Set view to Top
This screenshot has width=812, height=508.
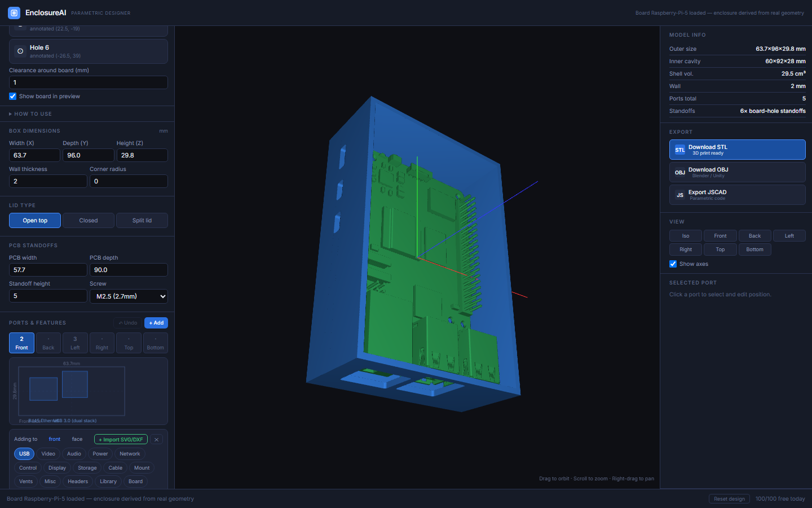point(720,249)
